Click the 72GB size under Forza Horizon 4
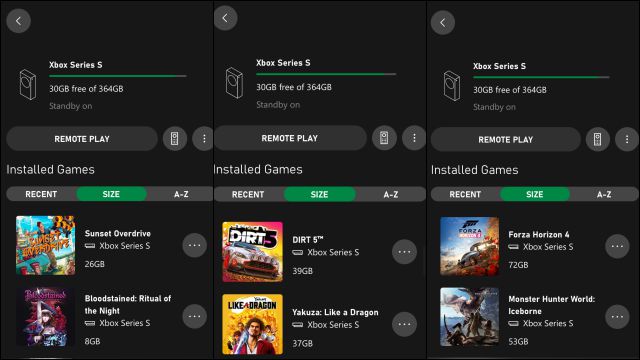Screen dimensions: 640x360 [x=518, y=265]
